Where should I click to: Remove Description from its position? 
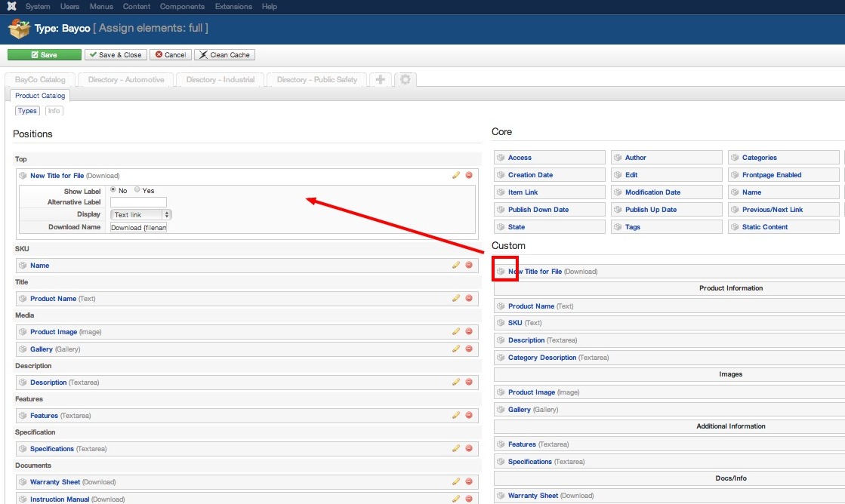point(469,382)
